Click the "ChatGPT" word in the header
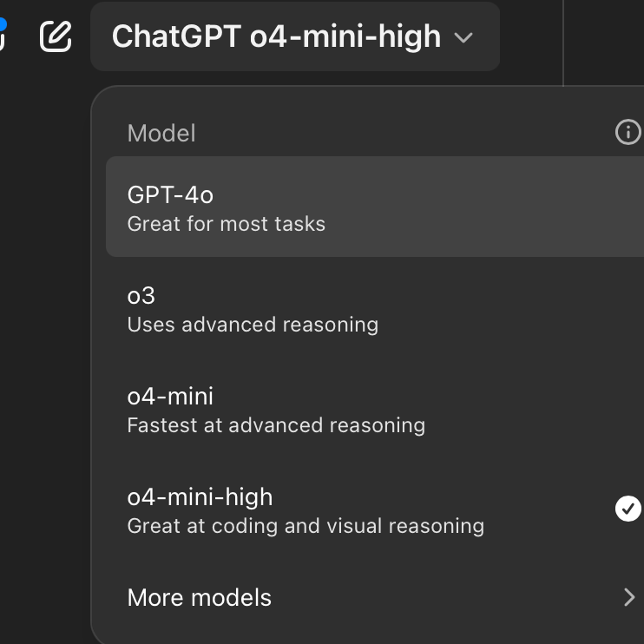 coord(176,36)
